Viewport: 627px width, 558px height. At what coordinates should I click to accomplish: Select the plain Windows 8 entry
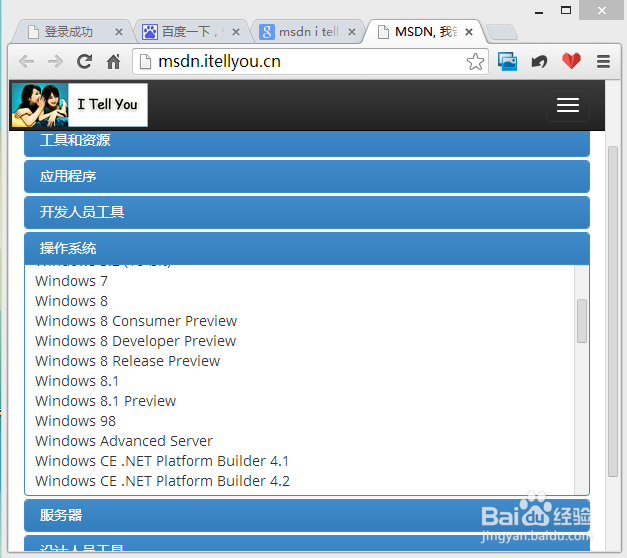click(x=71, y=301)
